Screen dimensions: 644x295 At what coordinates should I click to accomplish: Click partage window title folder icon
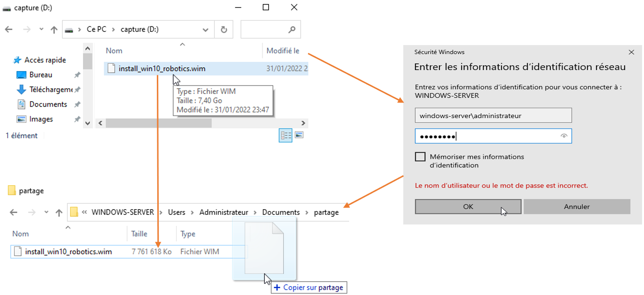click(12, 190)
